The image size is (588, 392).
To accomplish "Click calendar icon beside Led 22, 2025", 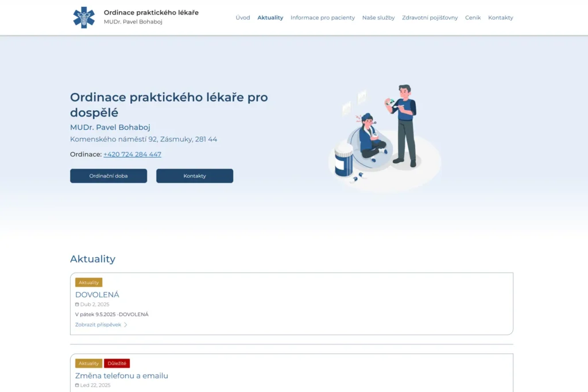I will pos(77,385).
